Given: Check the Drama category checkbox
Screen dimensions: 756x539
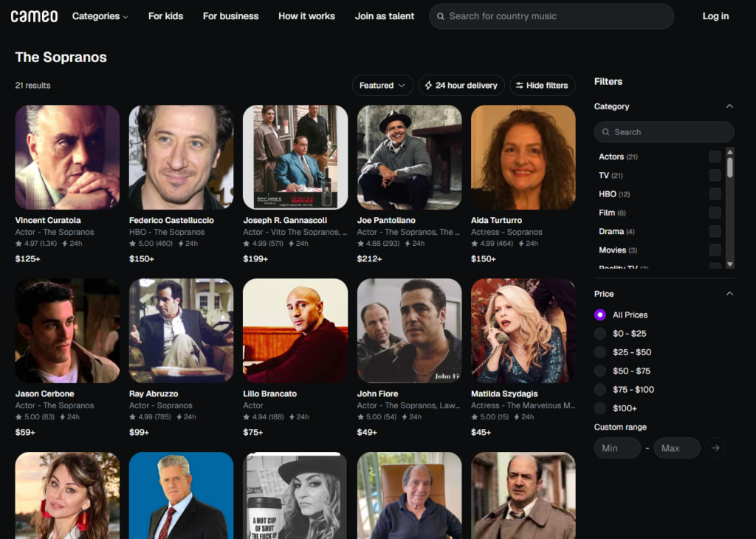Looking at the screenshot, I should (715, 231).
